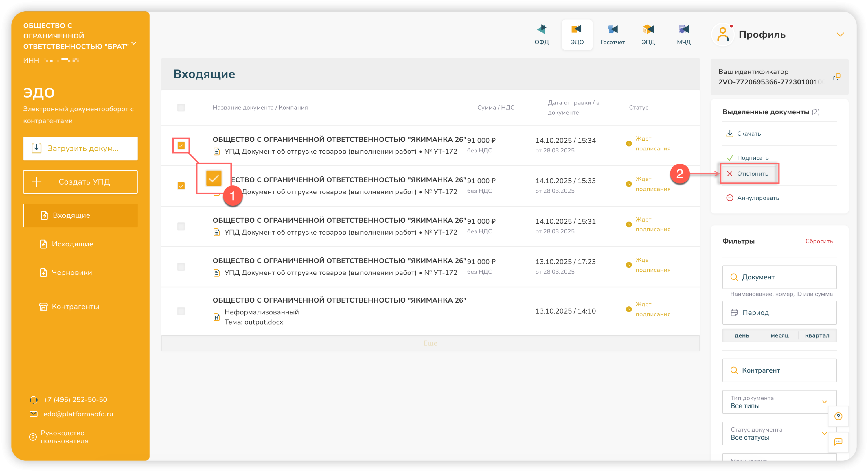Open the chat message icon
The width and height of the screenshot is (868, 472).
coord(838,442)
